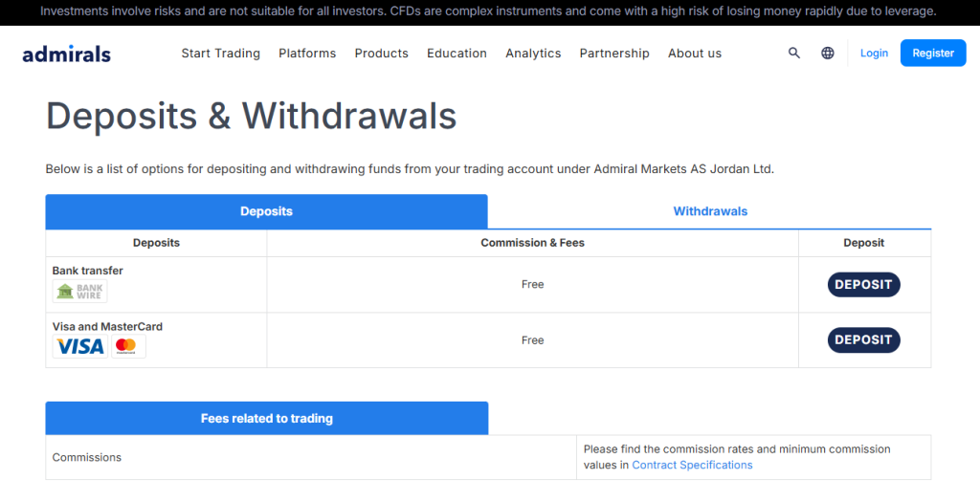980x502 pixels.
Task: Click the VISA card logo
Action: coord(80,346)
